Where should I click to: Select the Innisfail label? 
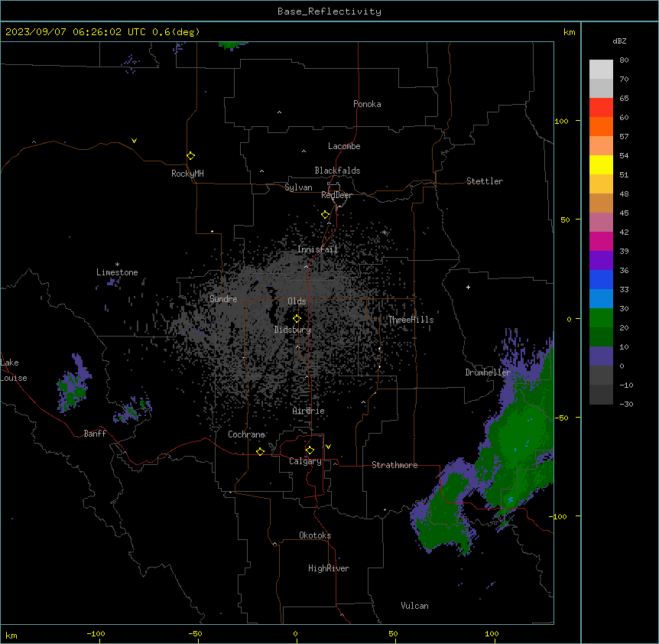click(317, 249)
